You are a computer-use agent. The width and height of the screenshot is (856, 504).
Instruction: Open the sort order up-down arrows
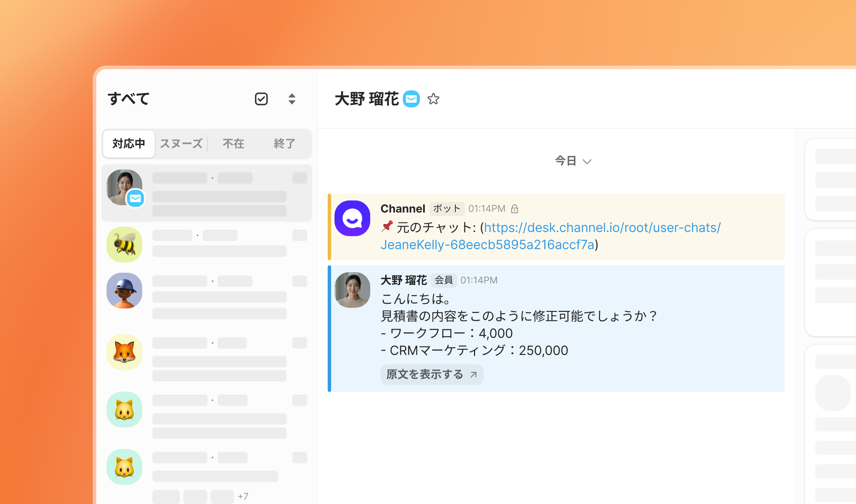point(292,99)
